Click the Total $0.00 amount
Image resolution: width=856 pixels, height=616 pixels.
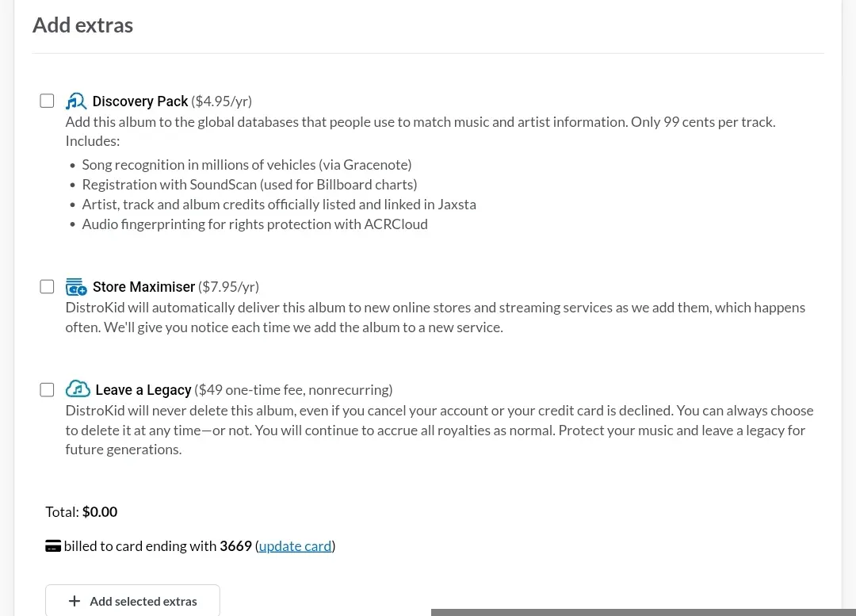(x=100, y=512)
